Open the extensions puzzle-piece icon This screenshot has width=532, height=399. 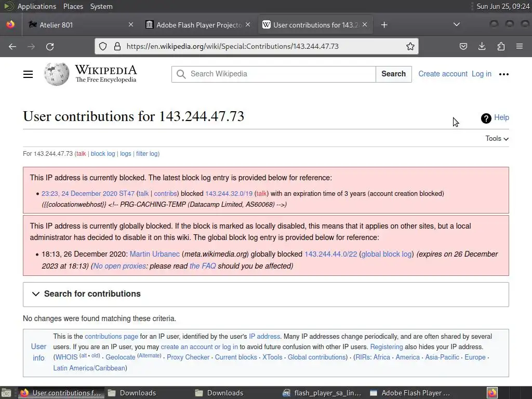click(x=501, y=46)
